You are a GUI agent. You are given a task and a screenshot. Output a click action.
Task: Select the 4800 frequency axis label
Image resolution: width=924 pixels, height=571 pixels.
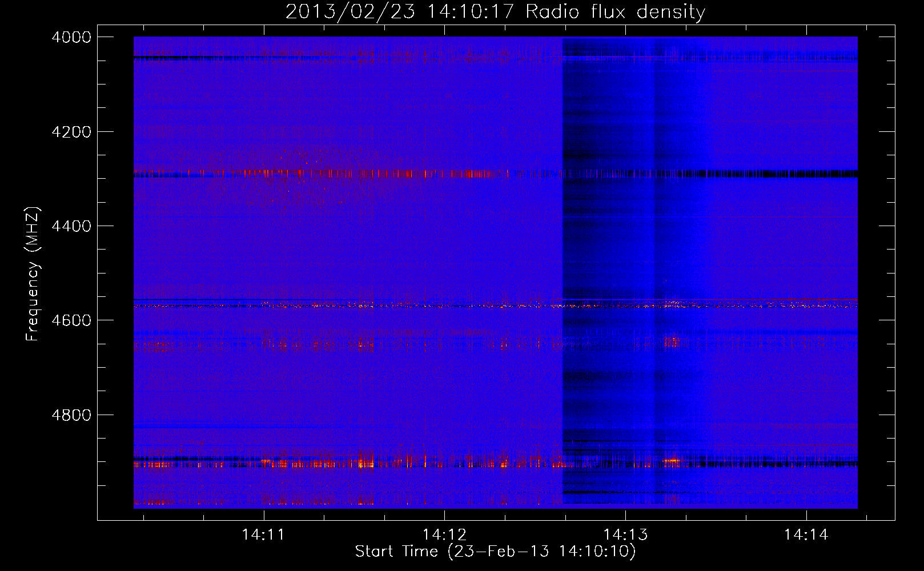[x=71, y=415]
